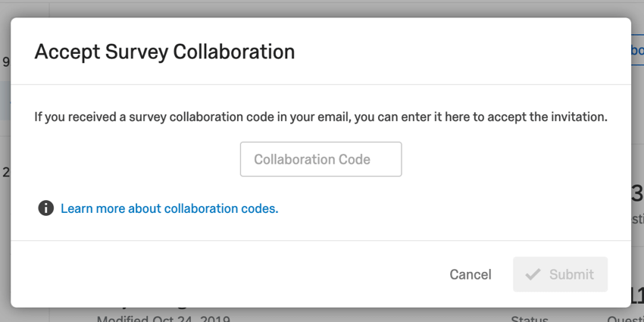Click the empty dialog footer left of Cancel
The image size is (644, 322).
click(x=227, y=274)
